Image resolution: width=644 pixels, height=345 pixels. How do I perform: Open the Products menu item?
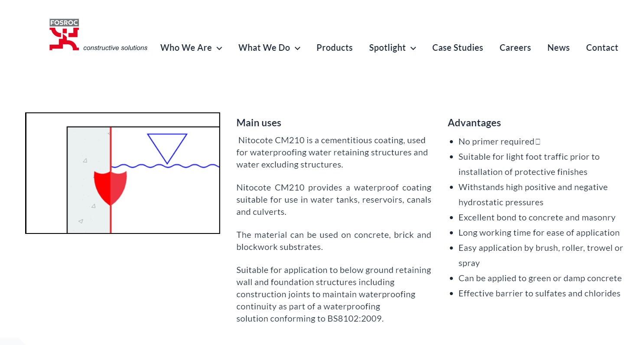click(334, 48)
